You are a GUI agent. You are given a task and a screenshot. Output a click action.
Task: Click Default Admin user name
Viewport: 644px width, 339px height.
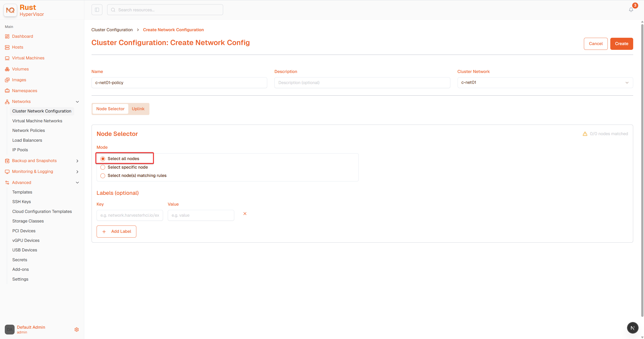click(31, 327)
